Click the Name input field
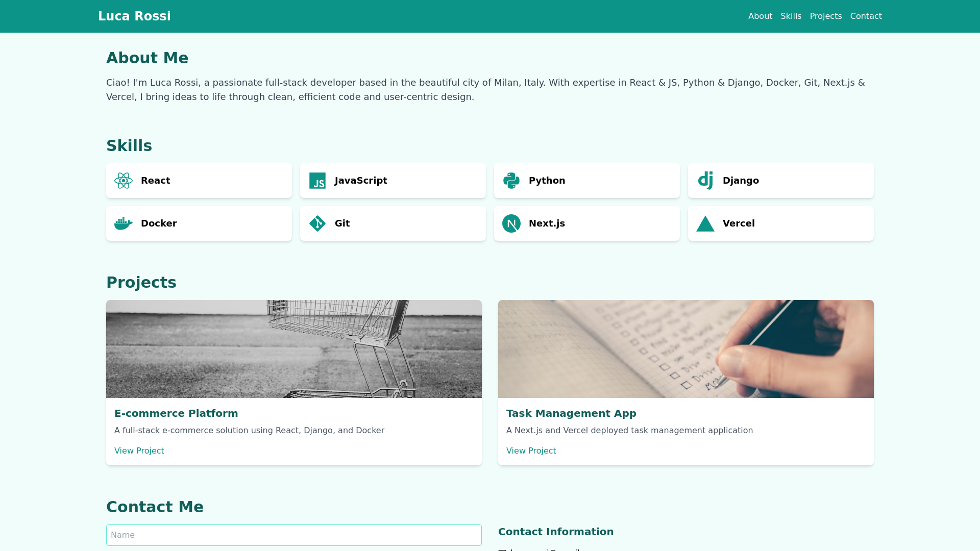 [x=293, y=535]
